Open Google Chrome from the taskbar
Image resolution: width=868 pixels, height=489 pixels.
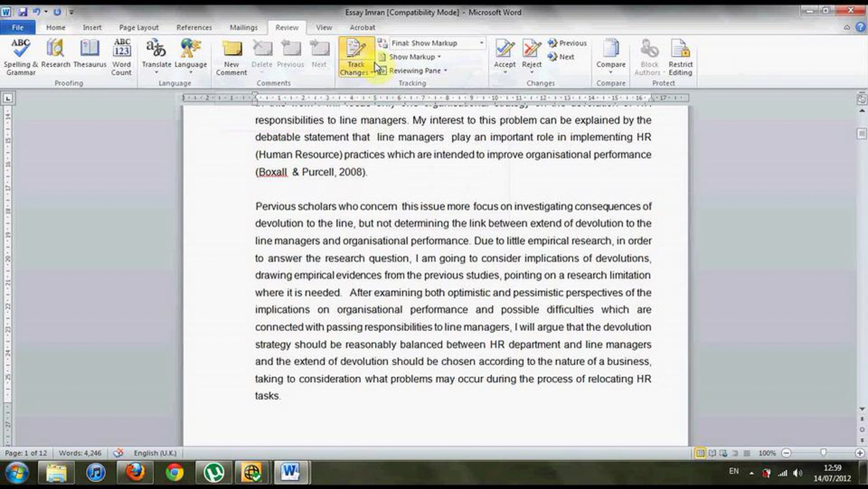pyautogui.click(x=174, y=472)
